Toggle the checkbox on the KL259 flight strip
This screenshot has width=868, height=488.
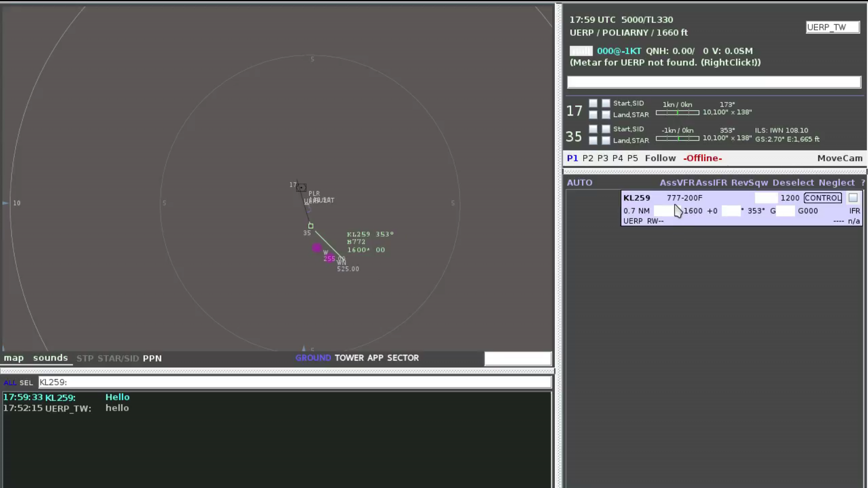coord(853,198)
